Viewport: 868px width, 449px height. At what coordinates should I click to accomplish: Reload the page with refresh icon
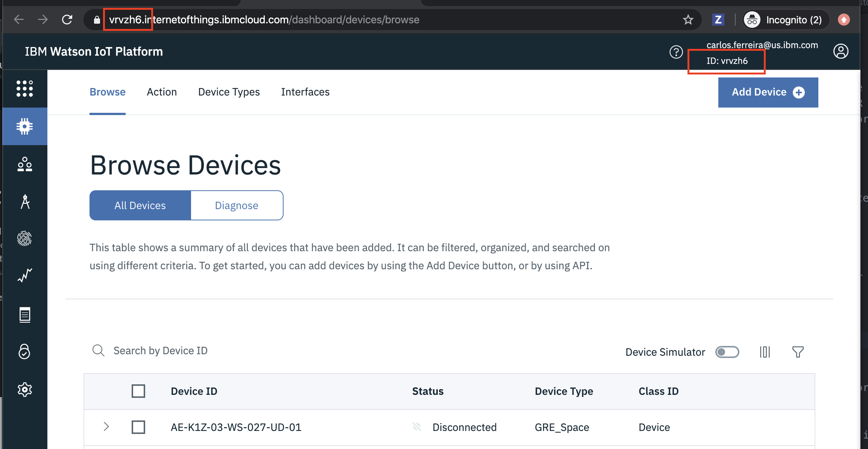point(67,20)
